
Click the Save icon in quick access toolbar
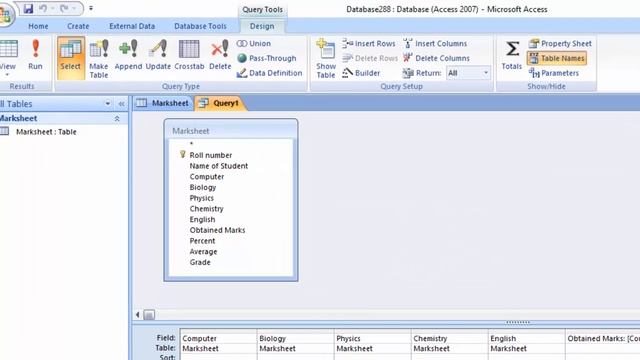point(28,9)
